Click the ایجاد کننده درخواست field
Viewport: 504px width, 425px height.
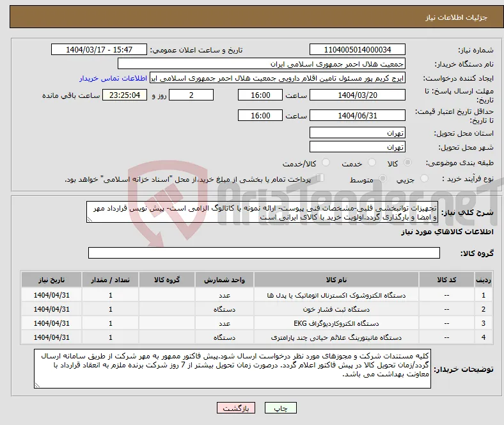pos(278,78)
